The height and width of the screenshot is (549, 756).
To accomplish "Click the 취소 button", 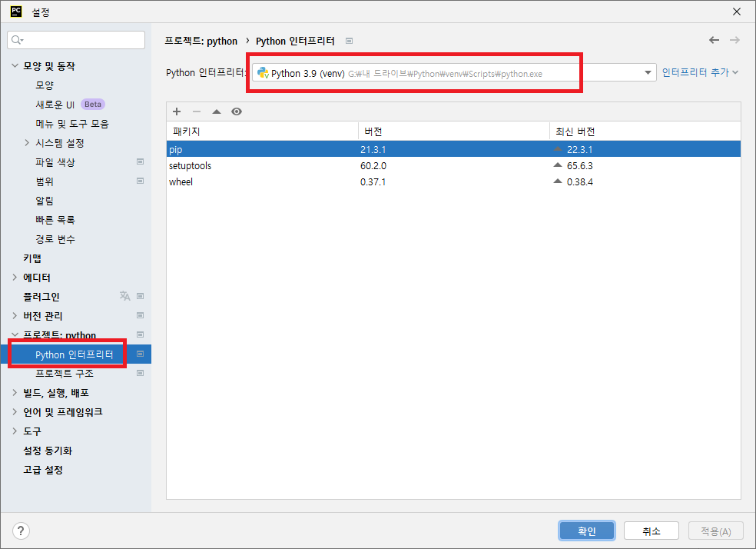I will 652,531.
